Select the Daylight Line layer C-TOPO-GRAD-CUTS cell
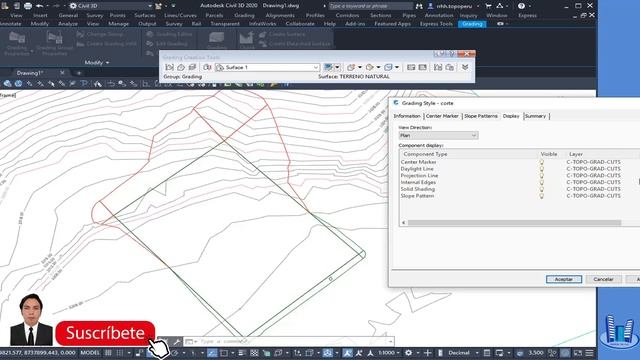This screenshot has width=640, height=360. pos(593,169)
